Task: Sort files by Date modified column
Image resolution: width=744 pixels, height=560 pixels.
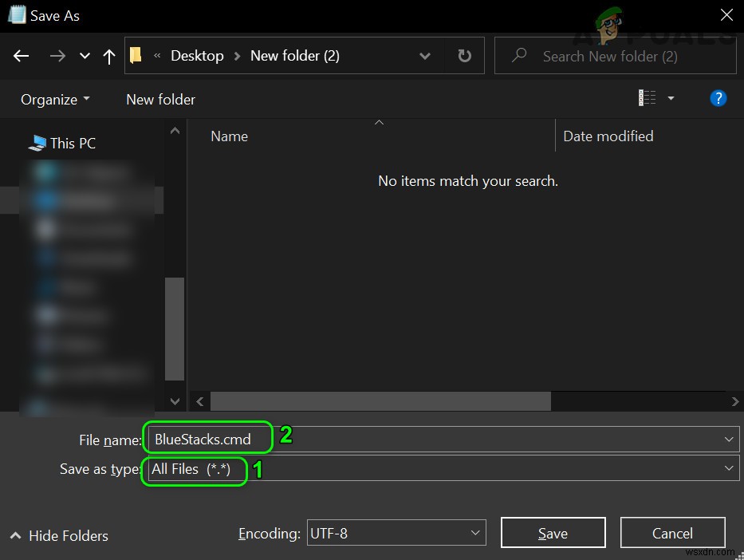Action: pyautogui.click(x=608, y=136)
